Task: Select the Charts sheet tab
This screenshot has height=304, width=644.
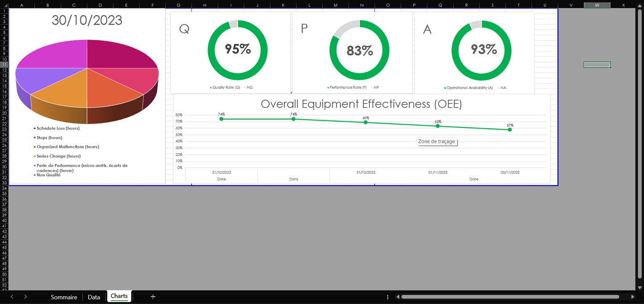Action: tap(119, 296)
